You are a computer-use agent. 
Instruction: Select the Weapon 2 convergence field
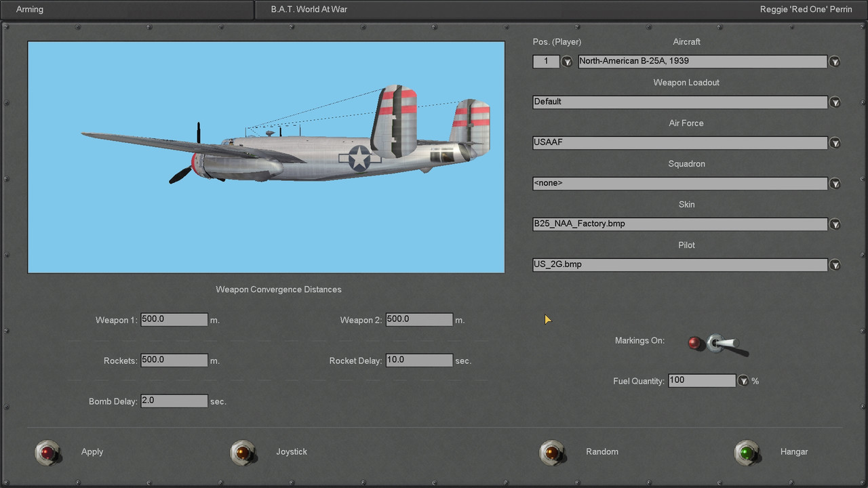pos(419,319)
